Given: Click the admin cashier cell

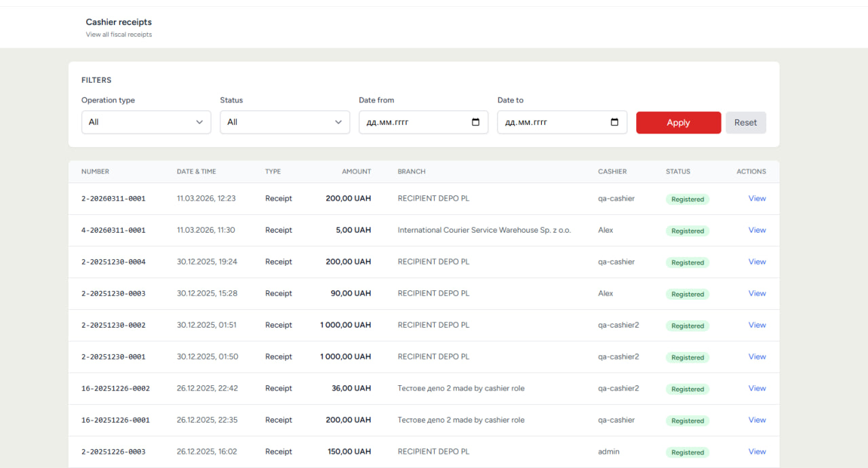Looking at the screenshot, I should click(x=608, y=452).
